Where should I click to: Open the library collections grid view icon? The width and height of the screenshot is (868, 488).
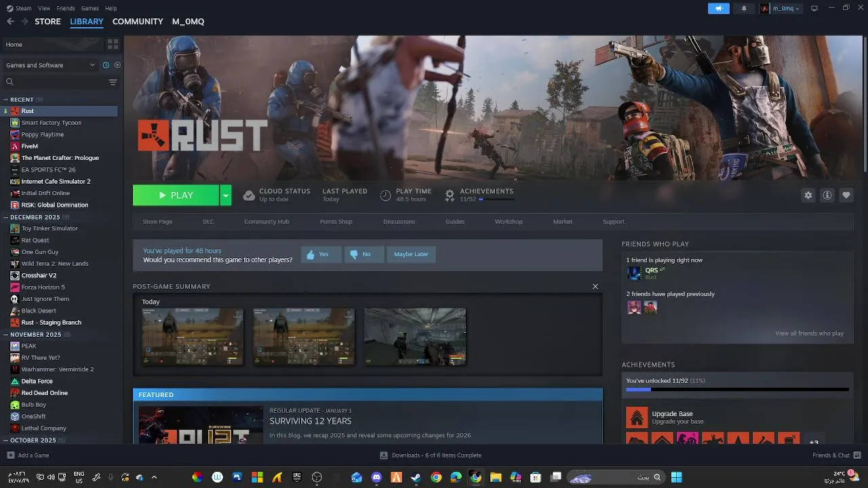click(113, 44)
